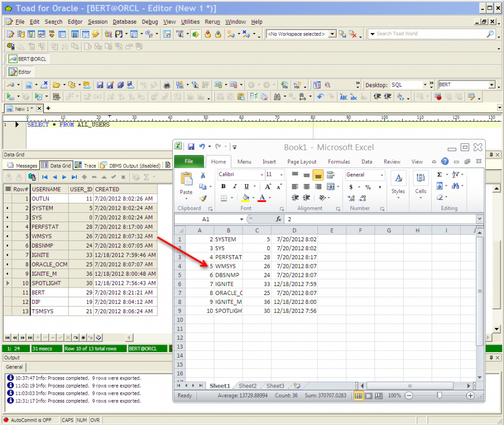Click the Excel Save icon in quick access toolbar
This screenshot has width=504, height=425.
click(x=190, y=147)
